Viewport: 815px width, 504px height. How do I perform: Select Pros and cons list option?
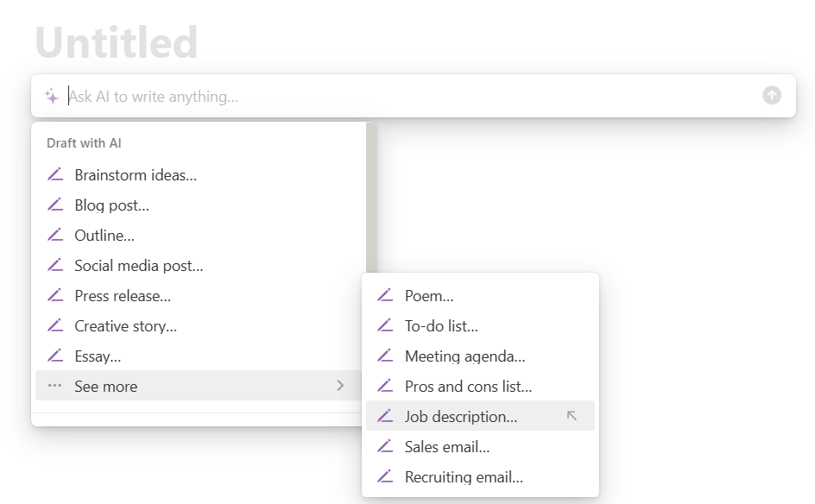[x=468, y=387]
